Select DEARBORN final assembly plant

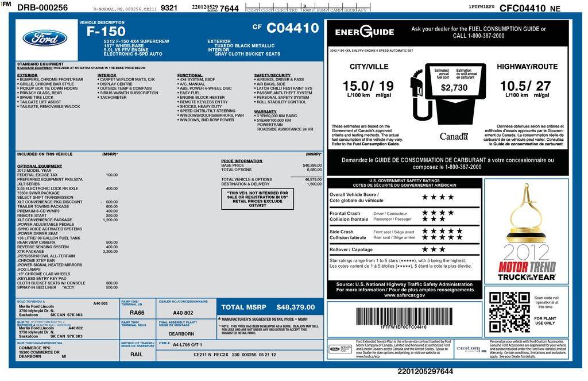(x=181, y=334)
